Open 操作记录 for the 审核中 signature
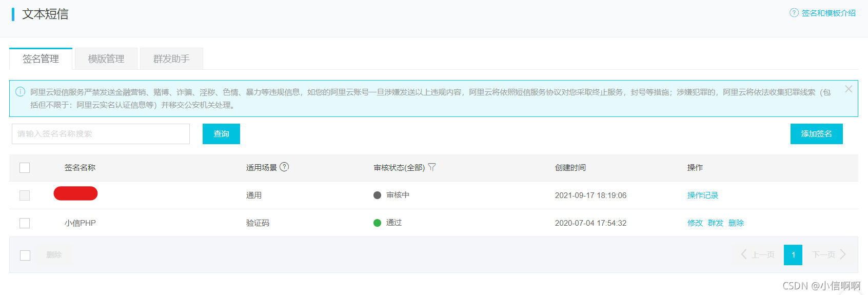Screen dimensions: 868x295 coord(703,195)
